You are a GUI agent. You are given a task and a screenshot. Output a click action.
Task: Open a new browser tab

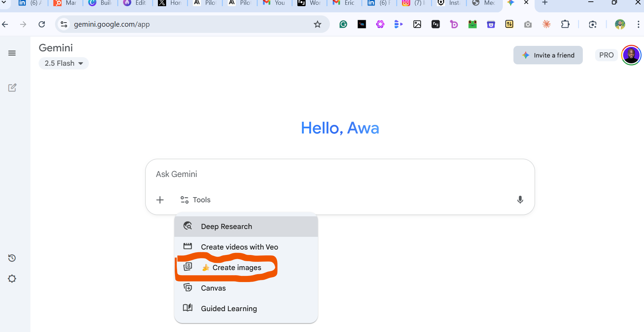(545, 3)
